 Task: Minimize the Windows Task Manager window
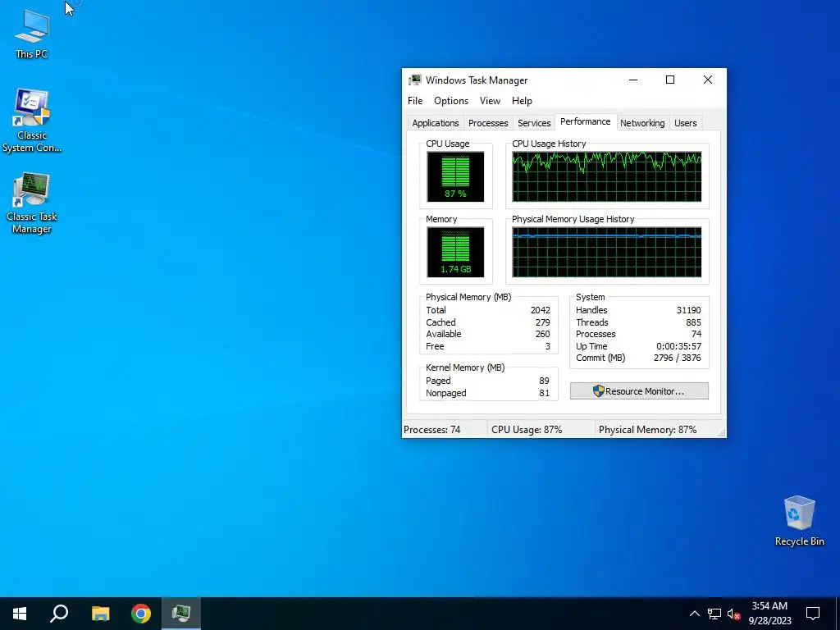[x=633, y=80]
